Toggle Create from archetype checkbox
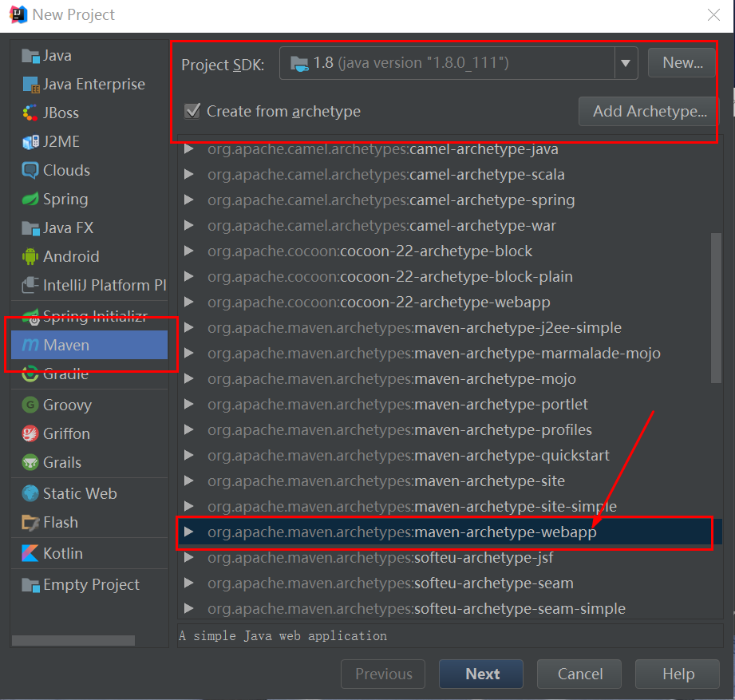Viewport: 735px width, 700px height. pyautogui.click(x=192, y=112)
